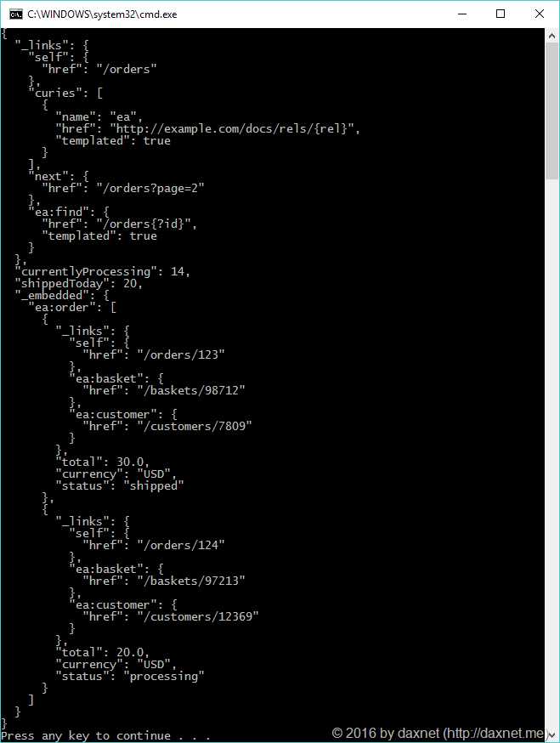Maximize the cmd.exe window
The image size is (560, 743).
click(501, 14)
